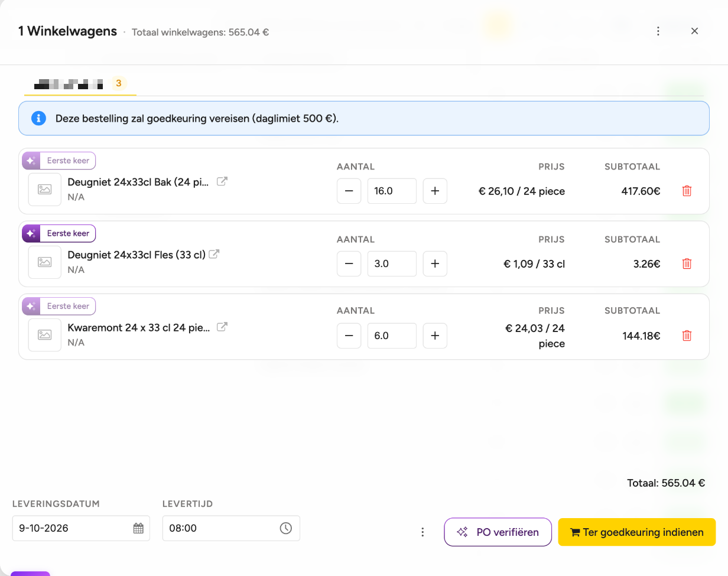The image size is (728, 576).
Task: Delete the Deugniet 24x33cl Fles item
Action: (687, 263)
